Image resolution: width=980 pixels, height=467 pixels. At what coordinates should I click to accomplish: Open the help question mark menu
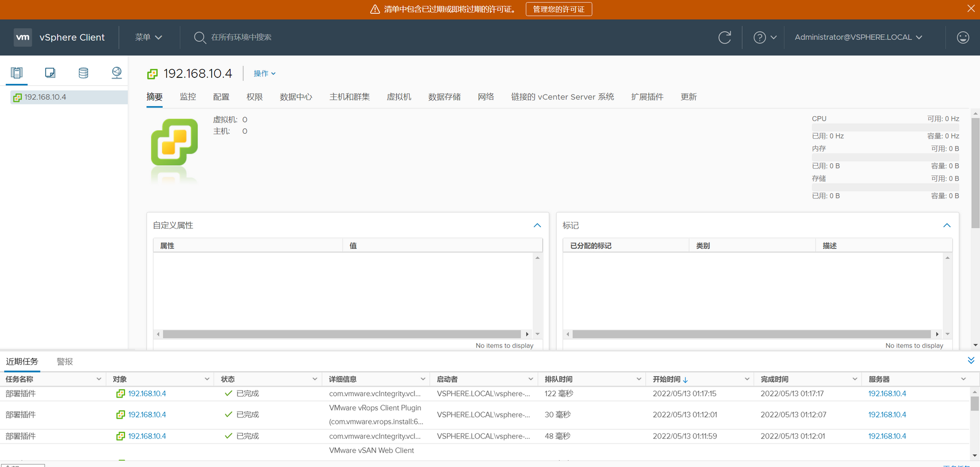click(765, 37)
